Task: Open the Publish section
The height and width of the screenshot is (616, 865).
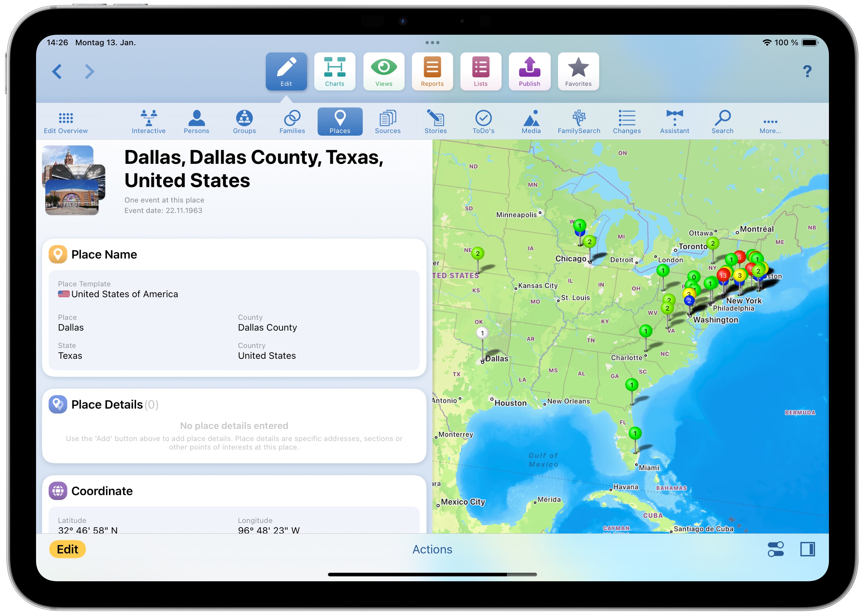Action: (x=529, y=72)
